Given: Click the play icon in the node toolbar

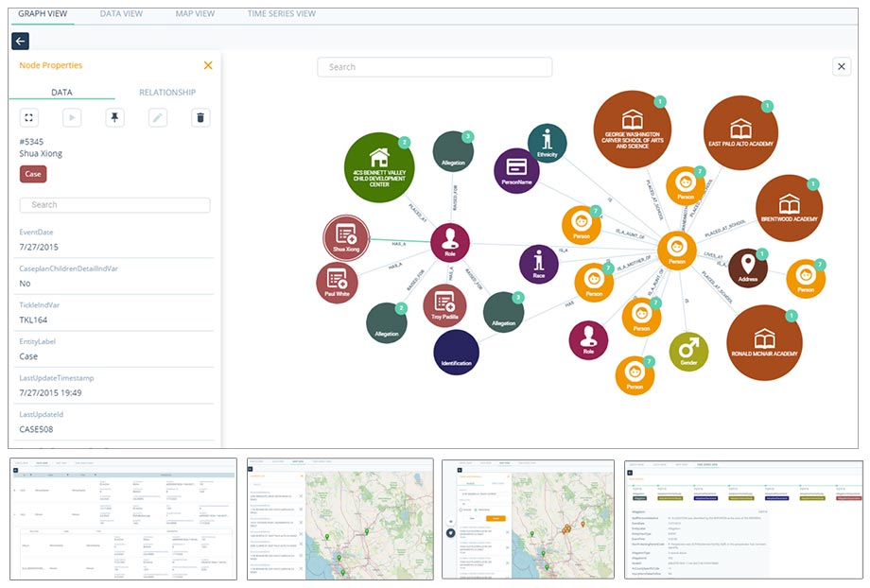Looking at the screenshot, I should click(72, 117).
